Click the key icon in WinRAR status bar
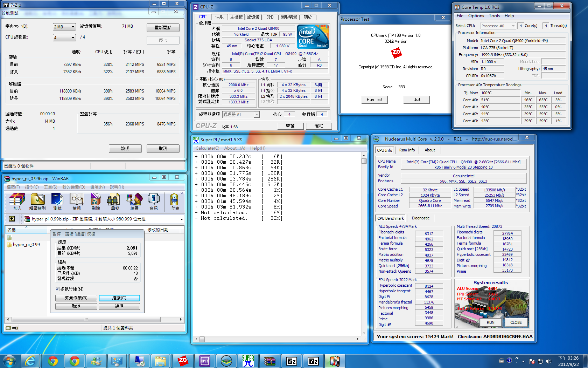The image size is (588, 368). (15, 328)
